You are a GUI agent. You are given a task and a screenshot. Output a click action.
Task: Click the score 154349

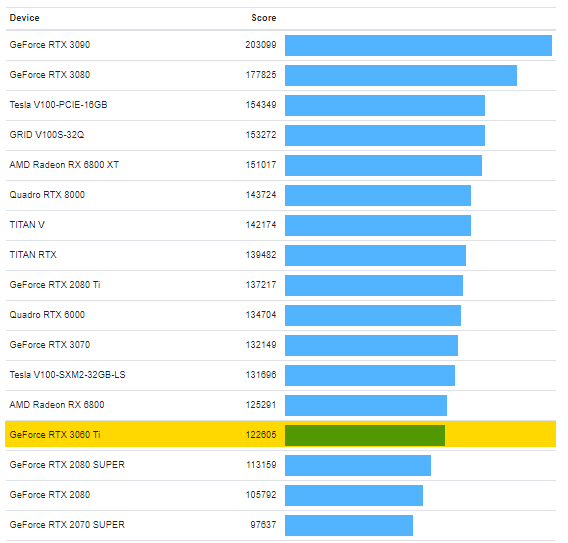point(261,105)
